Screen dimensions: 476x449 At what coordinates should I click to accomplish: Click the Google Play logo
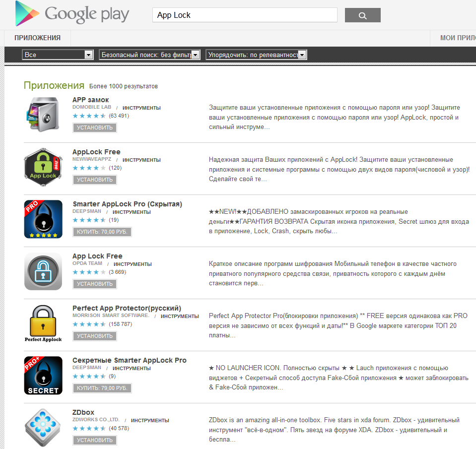(x=72, y=14)
